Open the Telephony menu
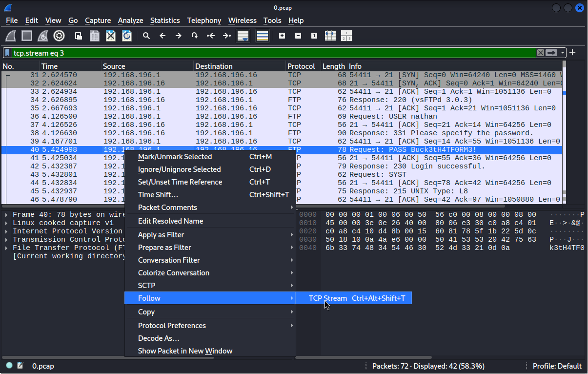Screen dimensions: 588x374 (x=204, y=21)
